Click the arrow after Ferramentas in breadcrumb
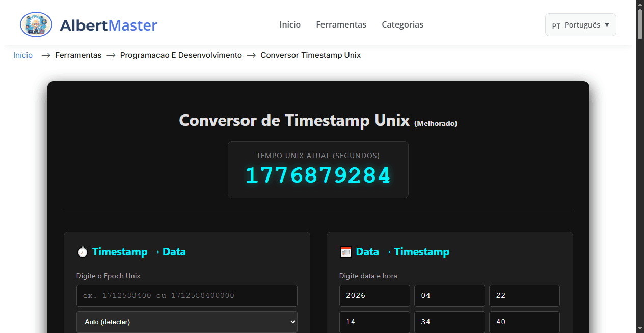 pos(111,55)
